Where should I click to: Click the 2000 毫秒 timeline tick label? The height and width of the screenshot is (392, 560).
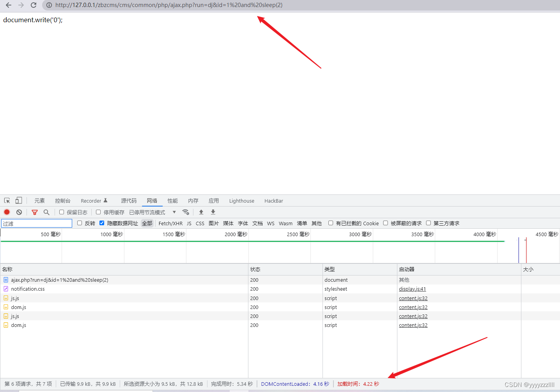(x=236, y=234)
